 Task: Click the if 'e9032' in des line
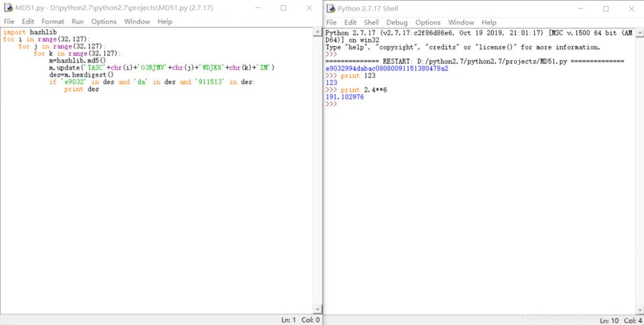click(x=152, y=82)
